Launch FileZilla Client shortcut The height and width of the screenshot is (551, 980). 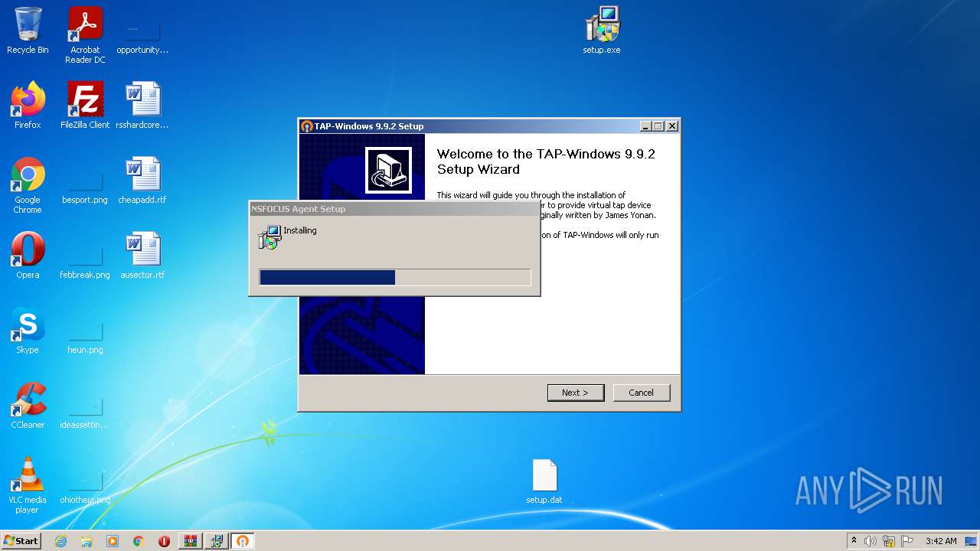pos(85,106)
